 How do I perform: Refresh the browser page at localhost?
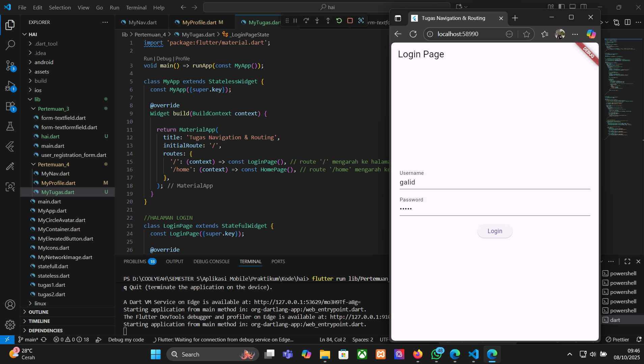(413, 34)
